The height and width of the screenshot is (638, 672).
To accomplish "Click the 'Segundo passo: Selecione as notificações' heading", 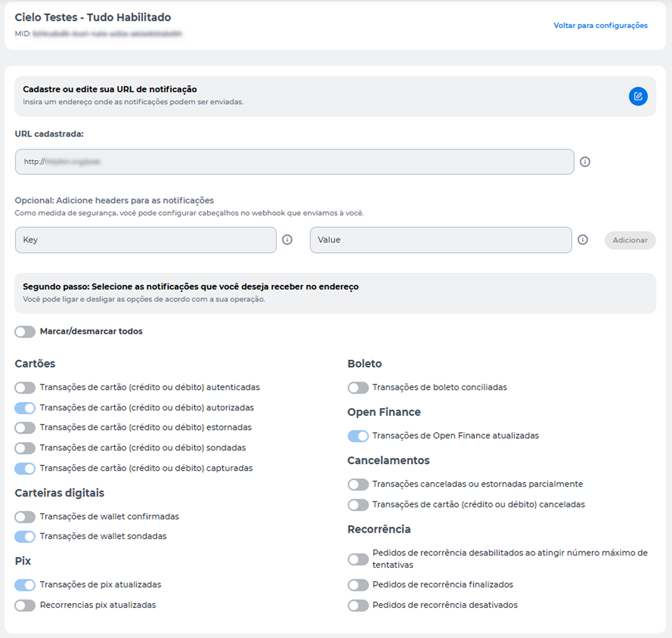I will pos(190,287).
